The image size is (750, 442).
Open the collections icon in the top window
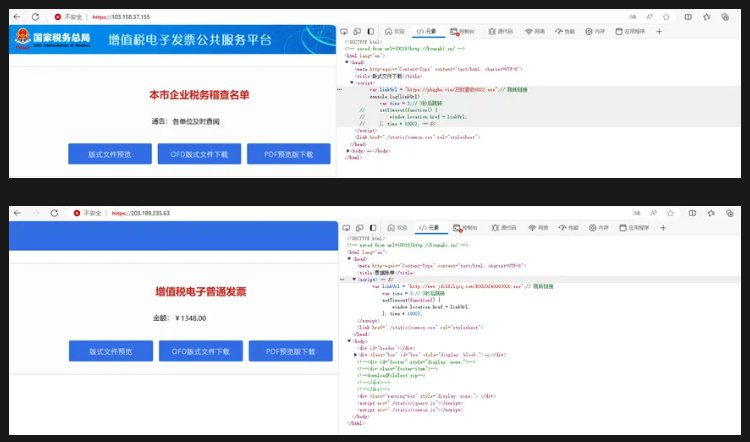coord(725,17)
